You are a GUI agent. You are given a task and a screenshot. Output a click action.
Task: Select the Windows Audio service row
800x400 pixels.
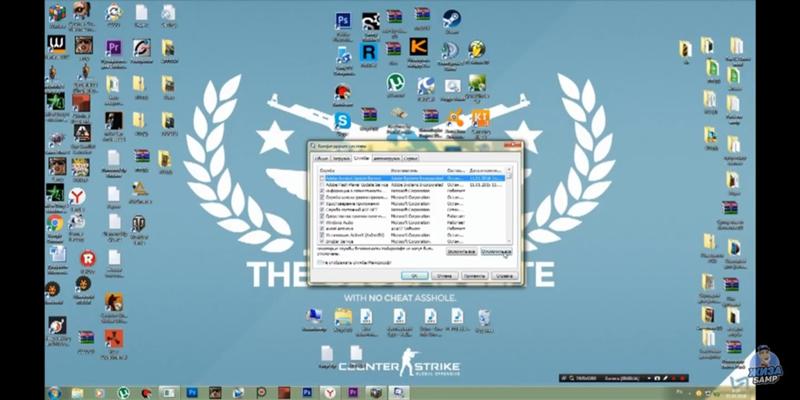[412, 222]
